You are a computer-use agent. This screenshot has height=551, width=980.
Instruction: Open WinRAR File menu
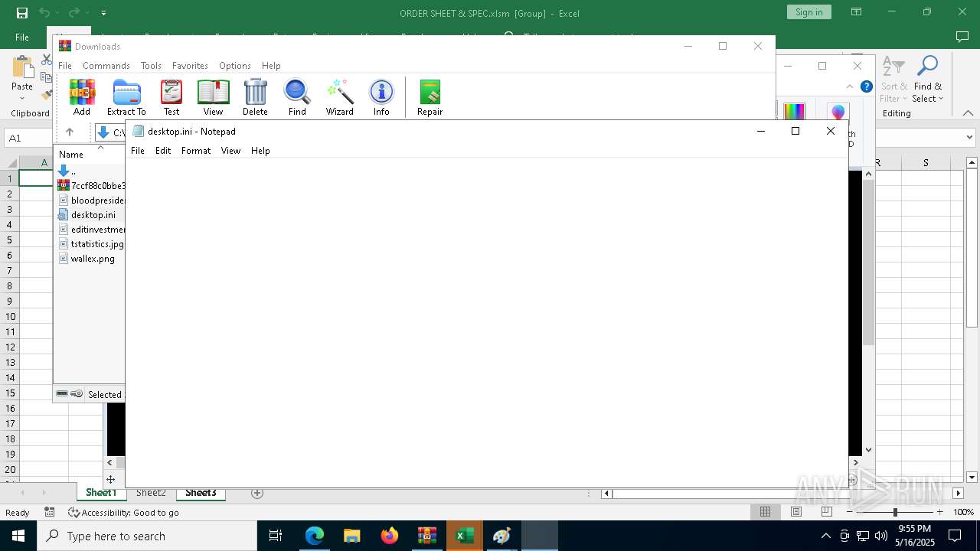tap(65, 66)
